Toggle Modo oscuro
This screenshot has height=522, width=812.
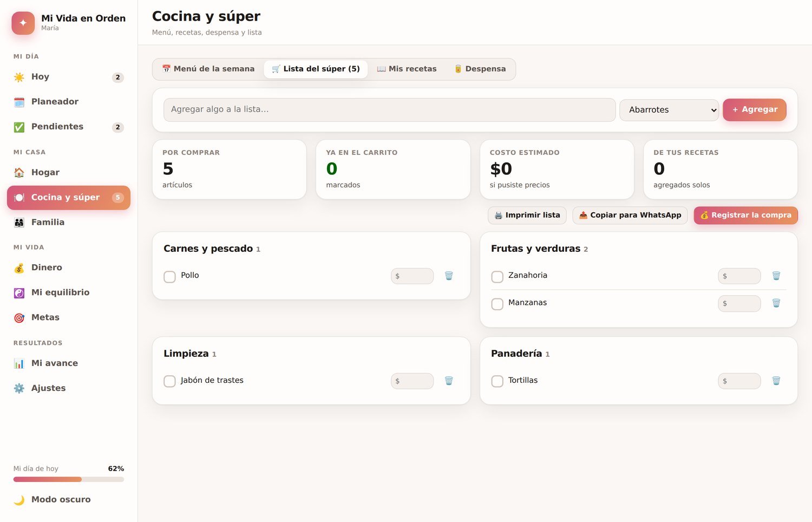69,500
